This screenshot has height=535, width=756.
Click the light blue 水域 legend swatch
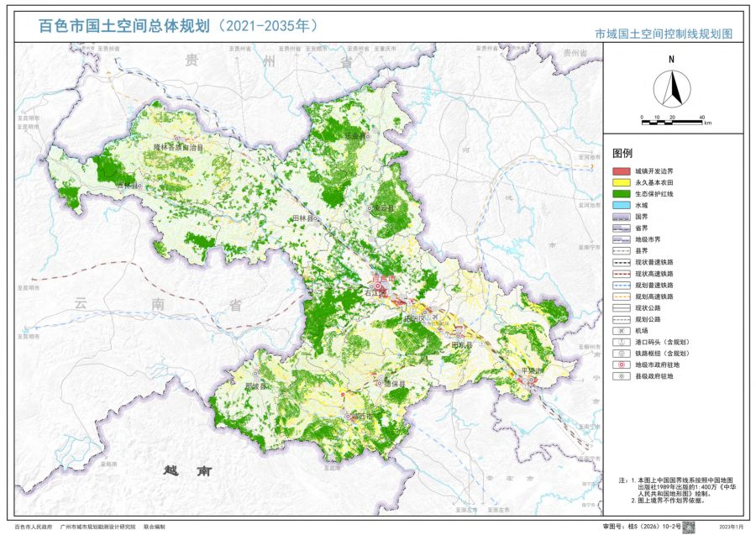coord(622,205)
